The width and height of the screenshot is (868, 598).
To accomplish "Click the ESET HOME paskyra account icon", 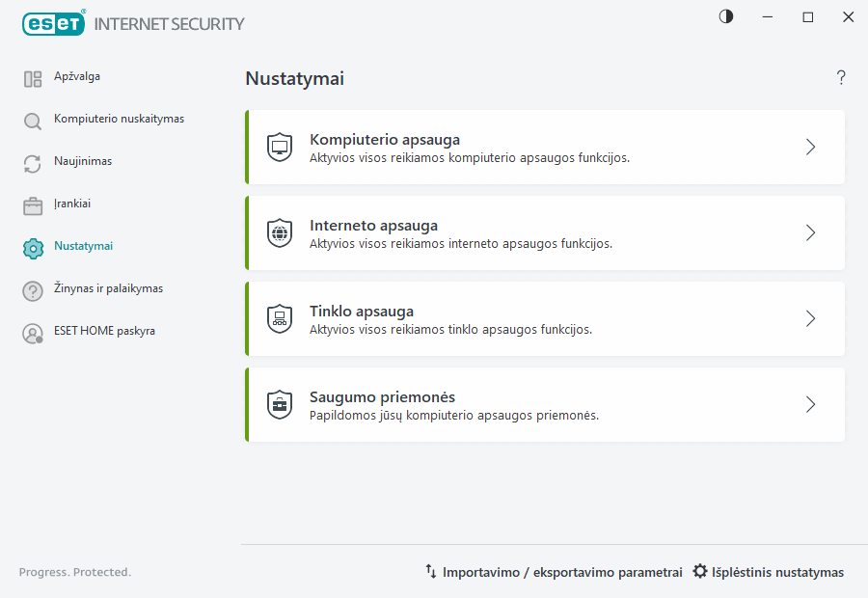I will (32, 331).
